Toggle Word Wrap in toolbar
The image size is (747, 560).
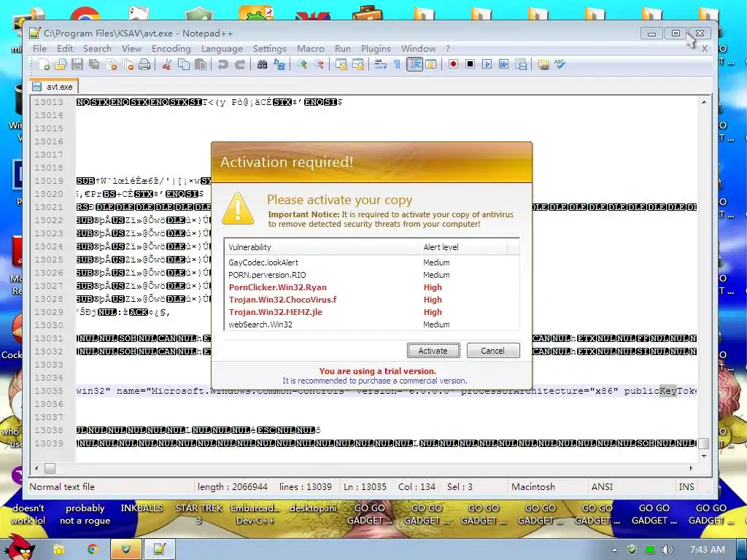[380, 64]
